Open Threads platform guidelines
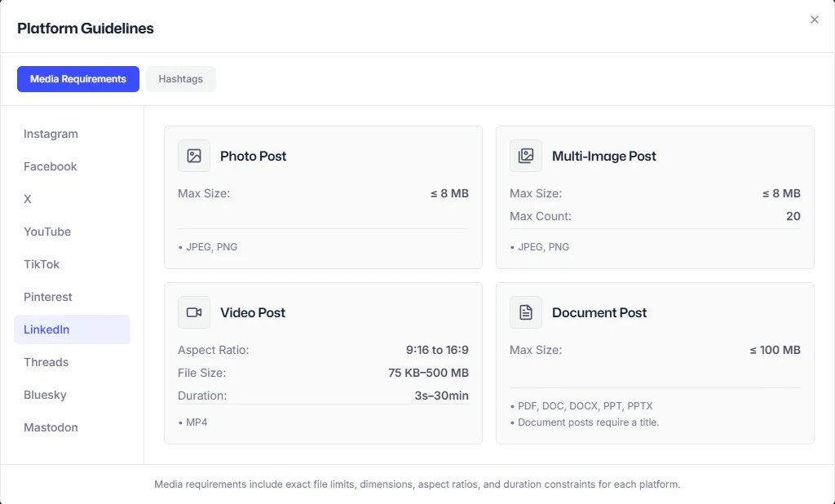The image size is (835, 504). 73,362
